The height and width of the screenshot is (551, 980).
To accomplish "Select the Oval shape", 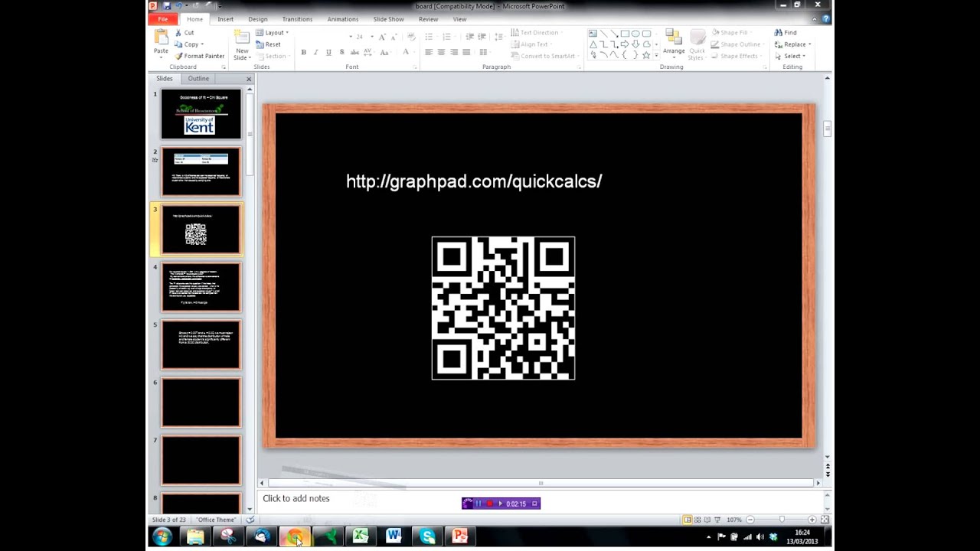I will (635, 34).
